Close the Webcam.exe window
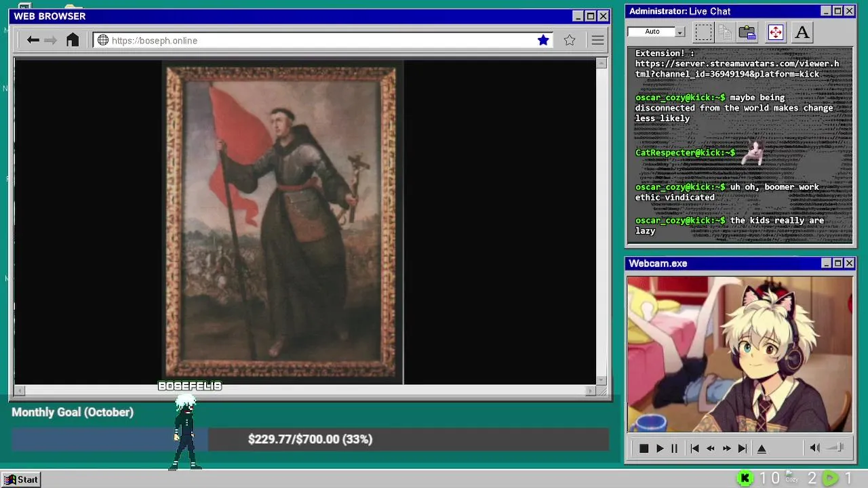Screen dimensions: 868x488 pos(849,263)
